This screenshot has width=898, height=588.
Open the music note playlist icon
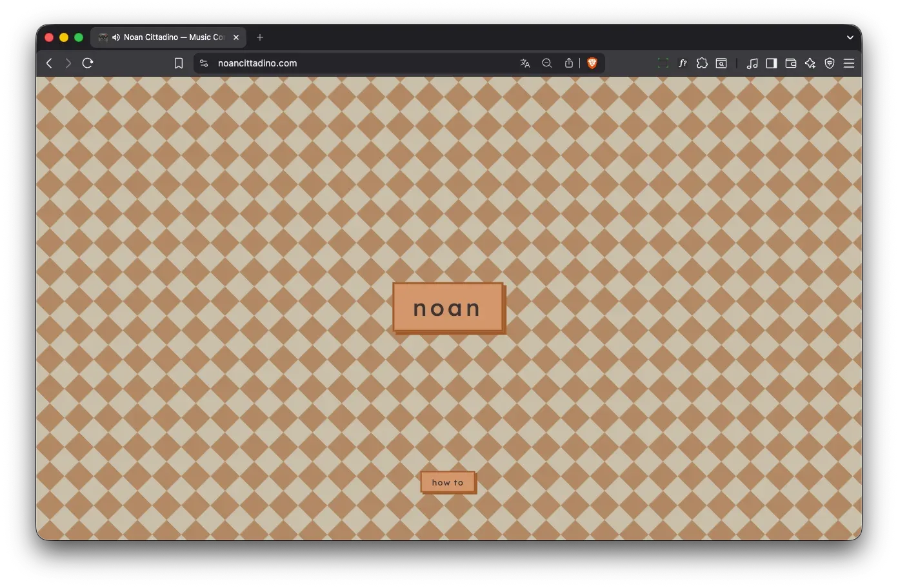[x=752, y=63]
